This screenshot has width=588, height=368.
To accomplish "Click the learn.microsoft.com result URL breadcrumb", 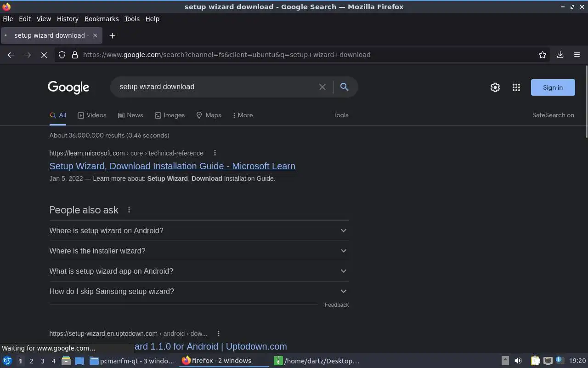I will 126,153.
